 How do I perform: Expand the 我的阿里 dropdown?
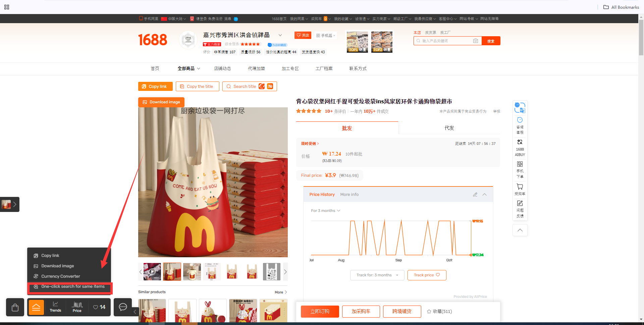pos(299,19)
